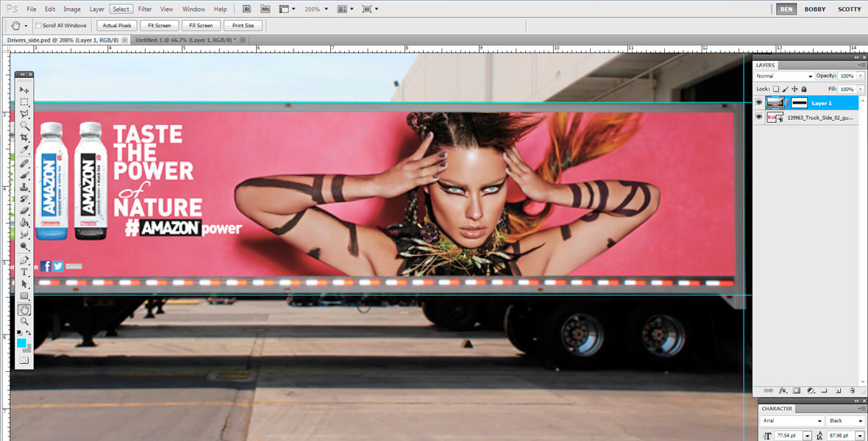Select the Polygonal Lasso tool

(x=24, y=114)
